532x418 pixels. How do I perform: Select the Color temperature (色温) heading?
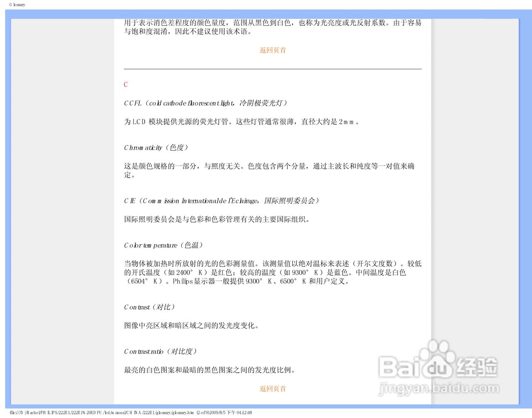[x=164, y=245]
